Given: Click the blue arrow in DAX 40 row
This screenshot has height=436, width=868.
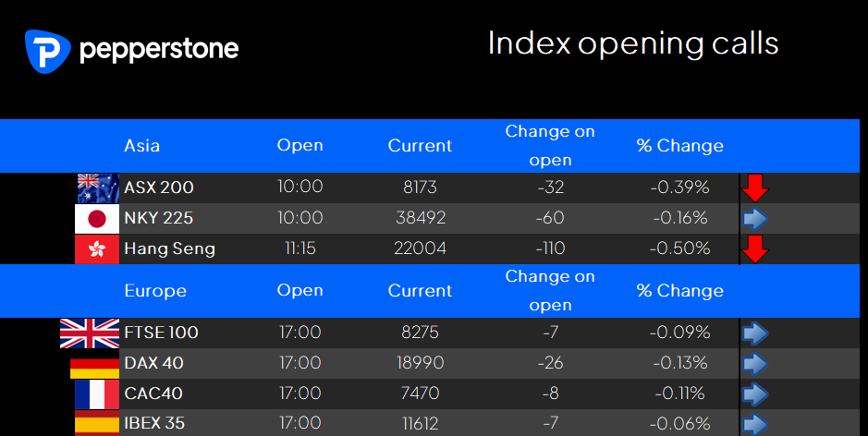Looking at the screenshot, I should coord(755,364).
